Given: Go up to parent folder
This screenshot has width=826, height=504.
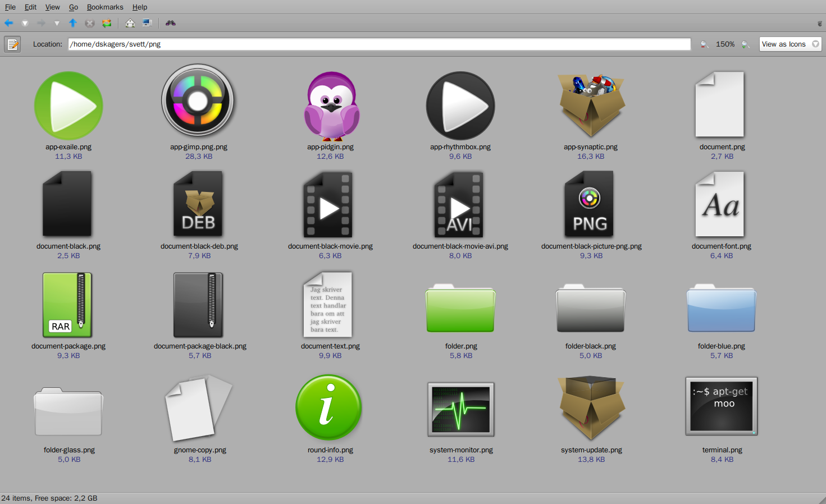Looking at the screenshot, I should (73, 23).
